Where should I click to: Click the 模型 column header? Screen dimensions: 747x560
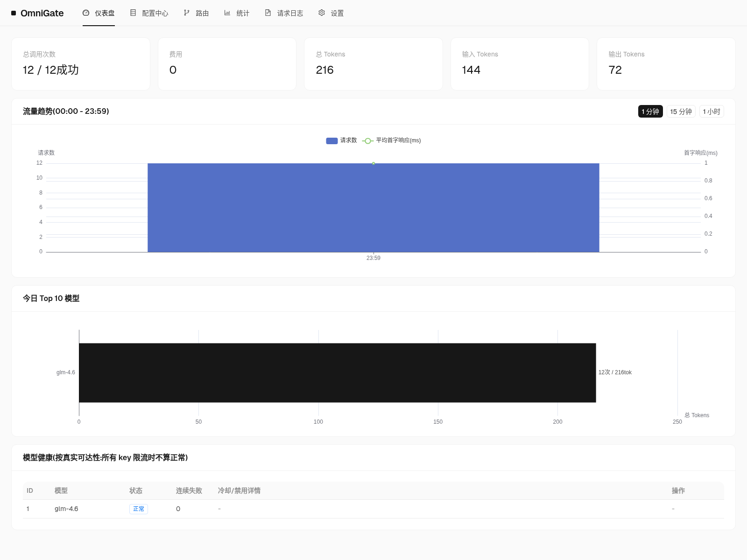click(61, 491)
